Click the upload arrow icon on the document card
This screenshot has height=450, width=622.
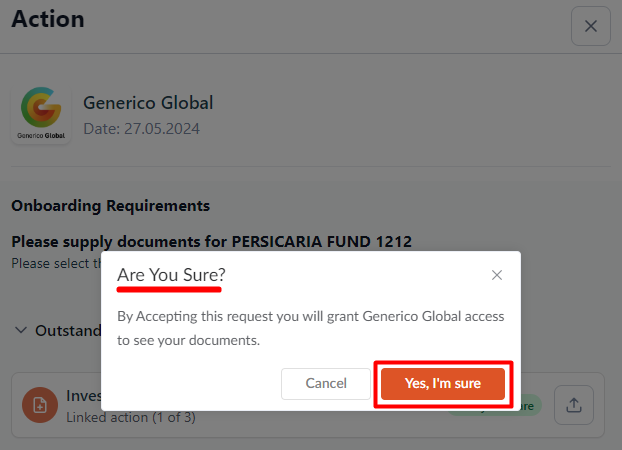574,405
